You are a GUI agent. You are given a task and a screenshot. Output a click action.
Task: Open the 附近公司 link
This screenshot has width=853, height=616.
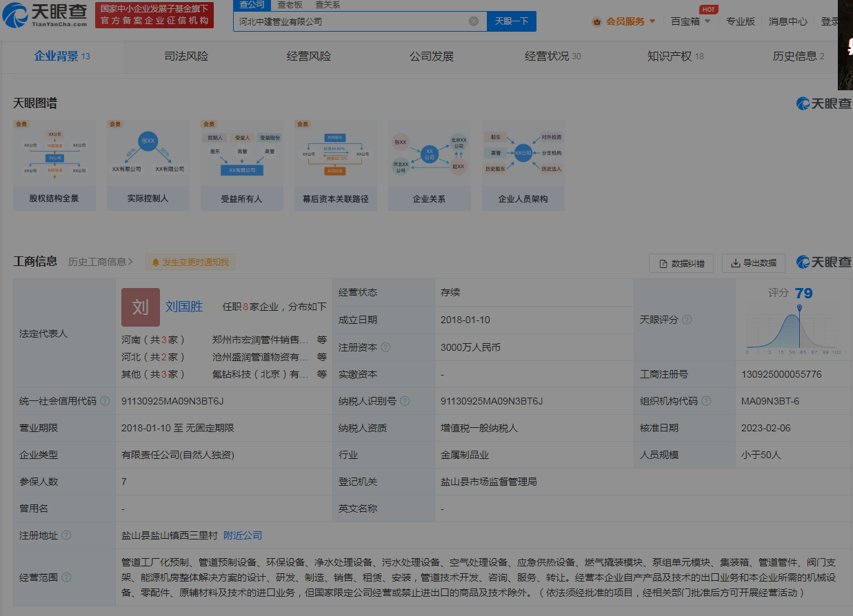coord(243,535)
